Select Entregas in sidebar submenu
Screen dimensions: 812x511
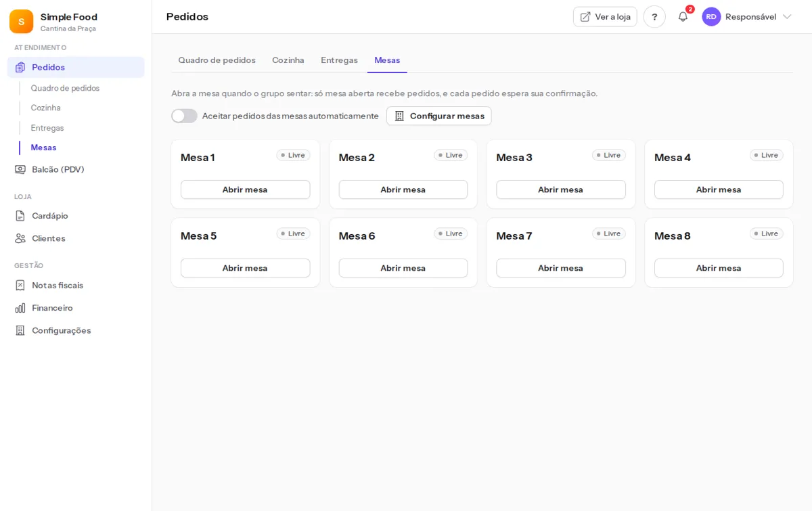pyautogui.click(x=47, y=128)
